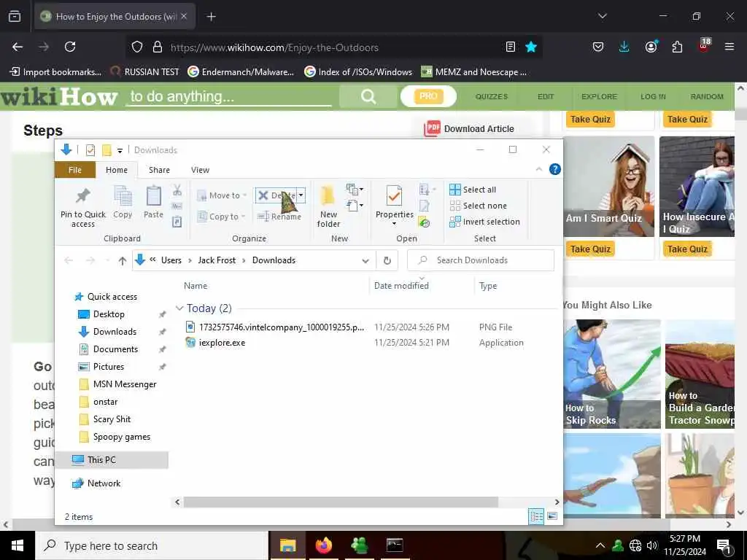The width and height of the screenshot is (747, 560).
Task: Open Customize Quick Access Toolbar dropdown
Action: click(120, 150)
